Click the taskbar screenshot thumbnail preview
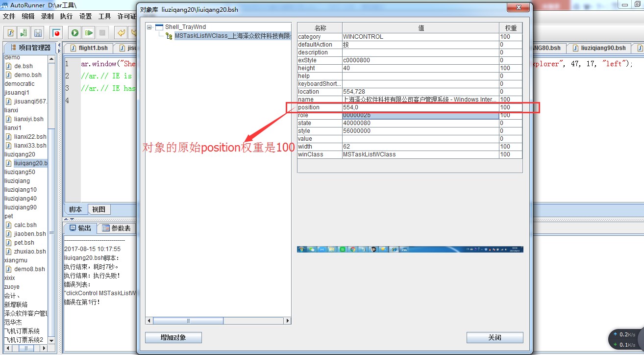Image resolution: width=644 pixels, height=355 pixels. [x=410, y=249]
